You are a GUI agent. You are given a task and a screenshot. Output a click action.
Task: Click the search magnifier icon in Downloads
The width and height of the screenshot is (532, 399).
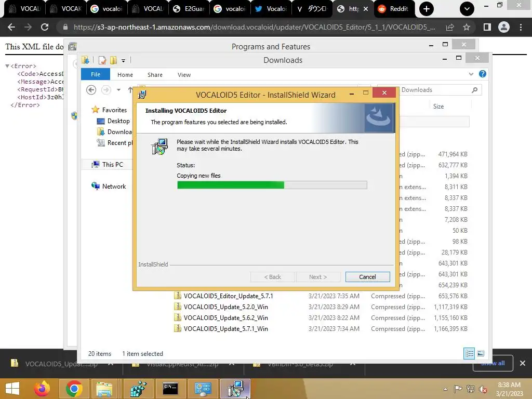coord(474,90)
